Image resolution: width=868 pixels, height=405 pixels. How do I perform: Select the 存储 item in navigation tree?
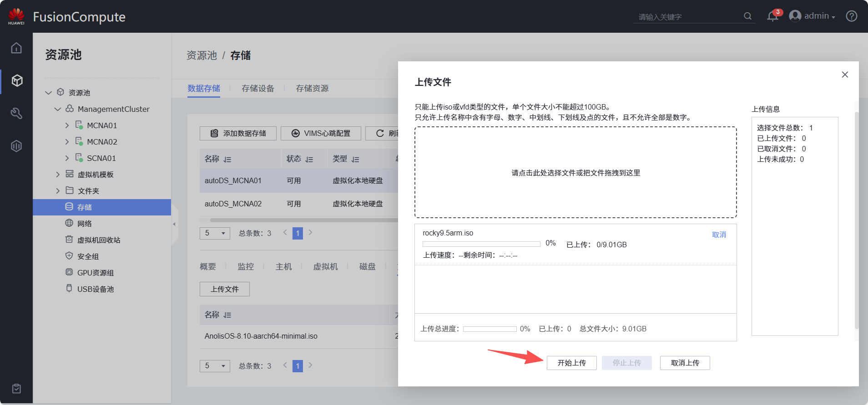point(102,207)
